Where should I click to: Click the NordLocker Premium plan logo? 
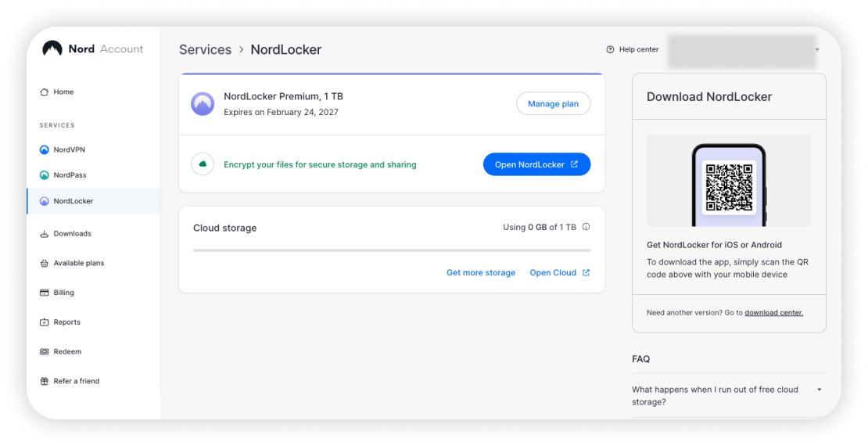(203, 103)
